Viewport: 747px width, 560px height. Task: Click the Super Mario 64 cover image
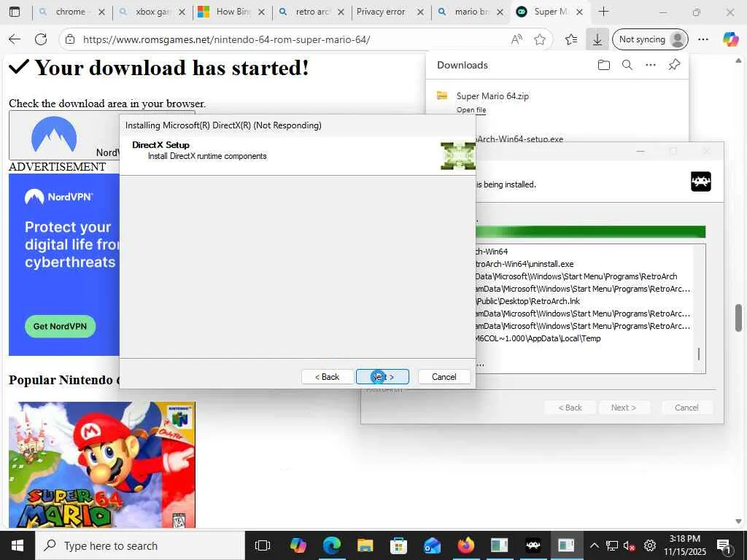[102, 464]
